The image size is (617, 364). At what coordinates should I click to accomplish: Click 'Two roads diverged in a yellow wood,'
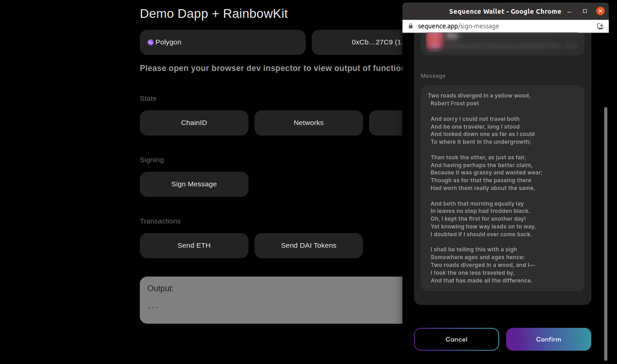[x=479, y=96]
